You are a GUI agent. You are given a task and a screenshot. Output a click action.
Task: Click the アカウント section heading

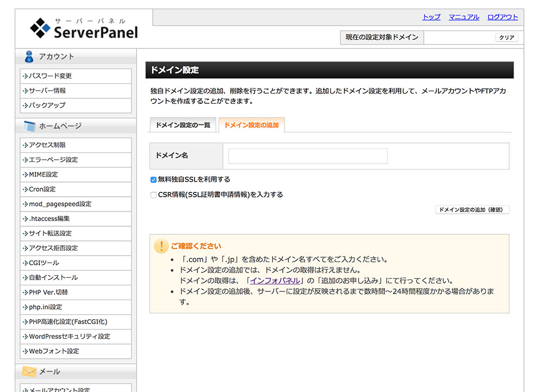56,57
